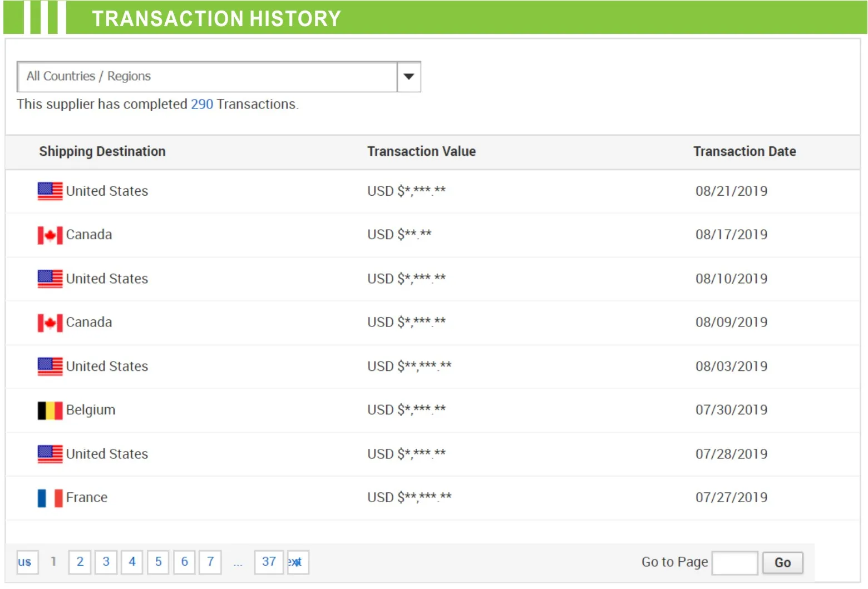Select page 5 in pagination
This screenshot has width=868, height=589.
158,562
